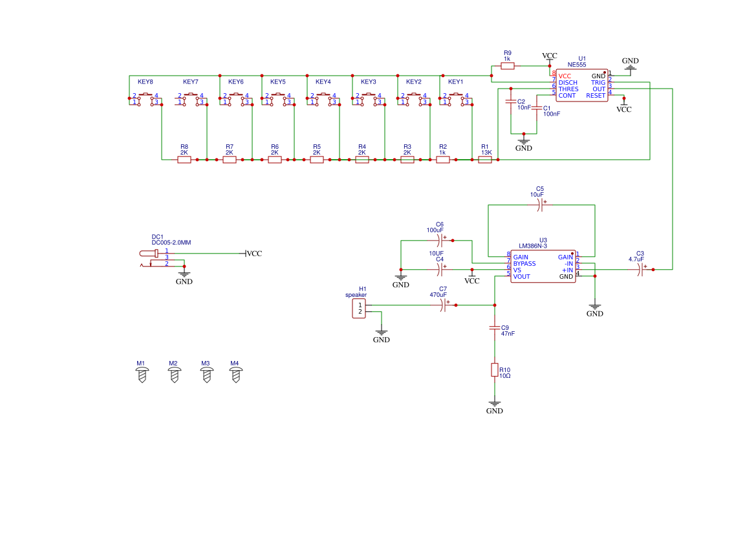Select the R2 1k resistor symbol
Screen dimensions: 756x535
click(443, 160)
